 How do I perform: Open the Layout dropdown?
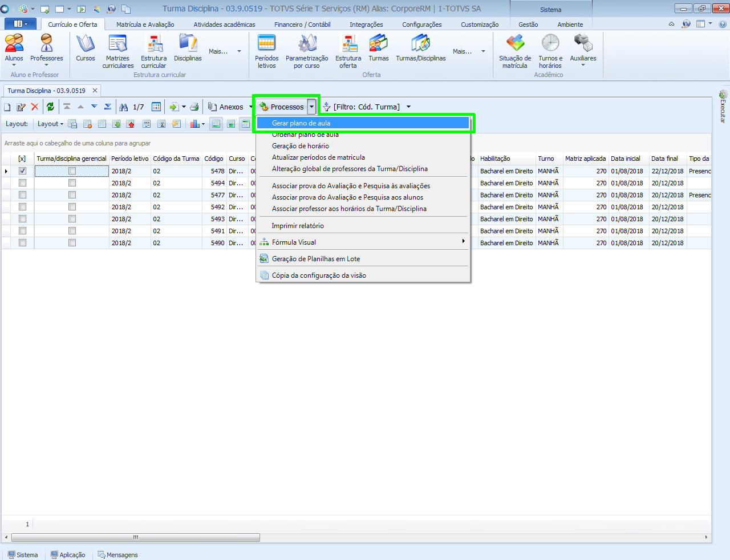[x=50, y=124]
